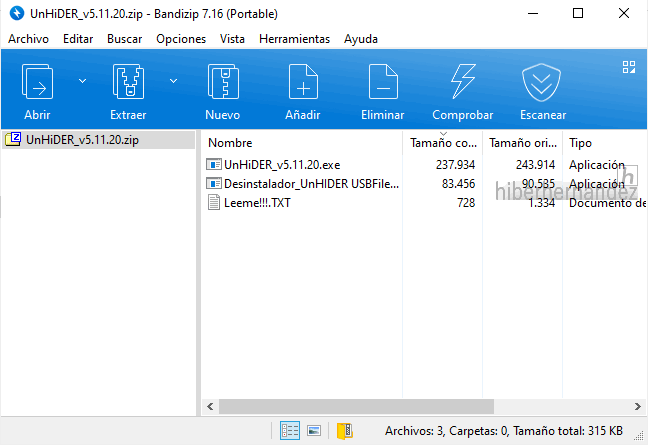Click the Eliminar toolbar icon
Viewport: 648px width, 445px height.
point(383,82)
